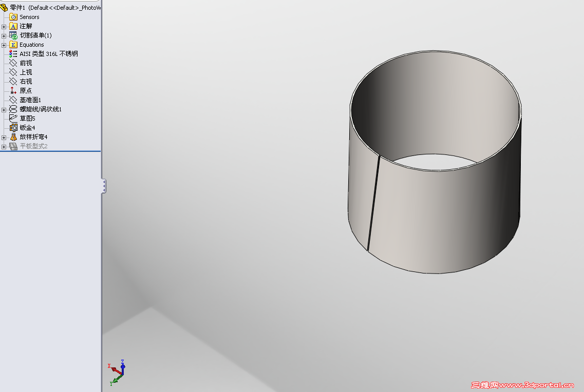584x392 pixels.
Task: Click the 原点 origin icon
Action: [13, 90]
